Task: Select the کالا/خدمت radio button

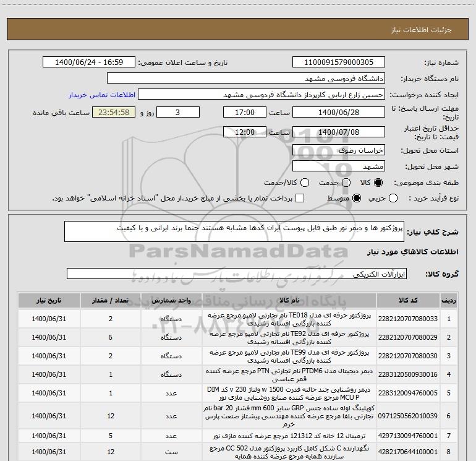Action: [x=305, y=183]
